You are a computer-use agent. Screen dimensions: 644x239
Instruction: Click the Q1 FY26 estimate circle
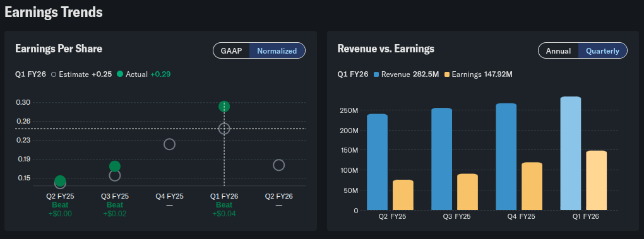[x=224, y=129]
